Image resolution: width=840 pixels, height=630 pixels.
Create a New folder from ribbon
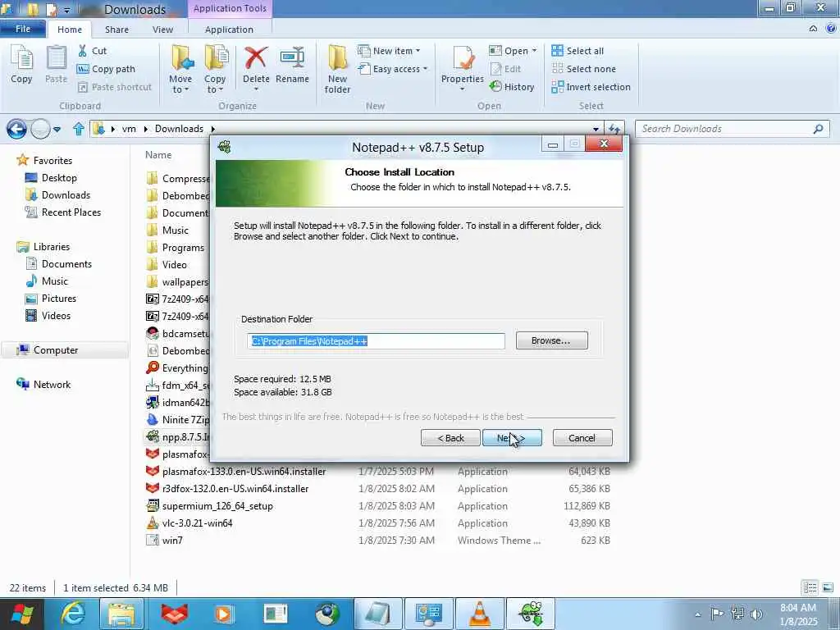337,69
